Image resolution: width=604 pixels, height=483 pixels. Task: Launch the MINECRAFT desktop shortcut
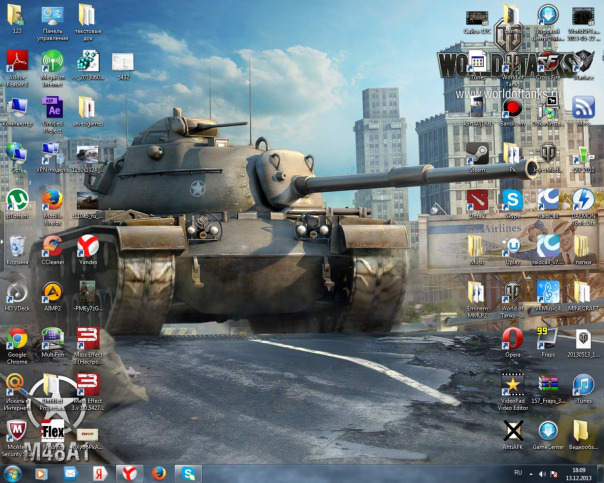(x=582, y=291)
